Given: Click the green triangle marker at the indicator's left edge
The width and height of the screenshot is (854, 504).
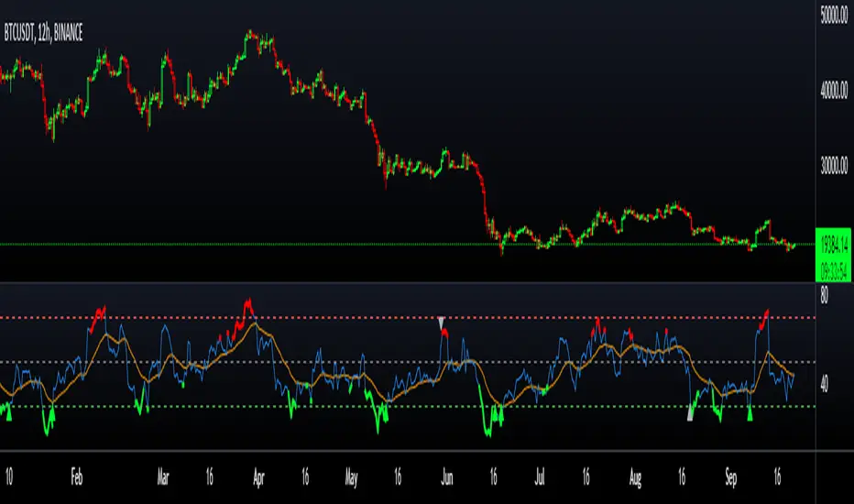Looking at the screenshot, I should coord(10,413).
